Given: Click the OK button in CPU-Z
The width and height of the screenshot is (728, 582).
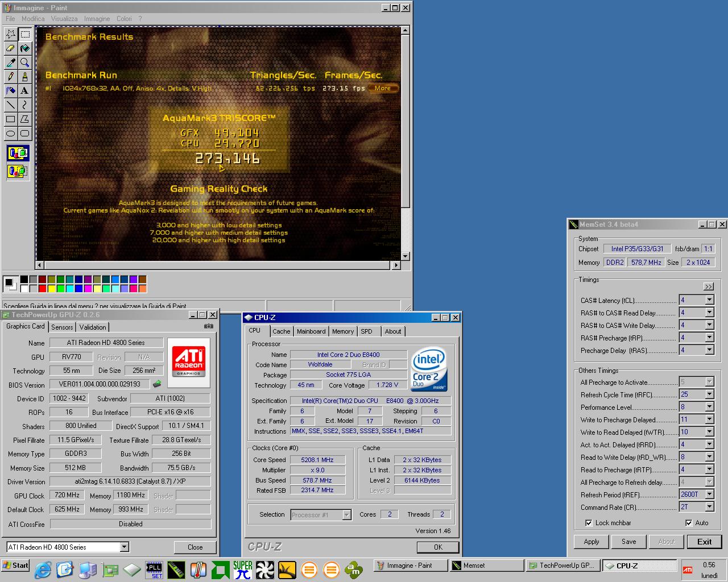Looking at the screenshot, I should (438, 547).
